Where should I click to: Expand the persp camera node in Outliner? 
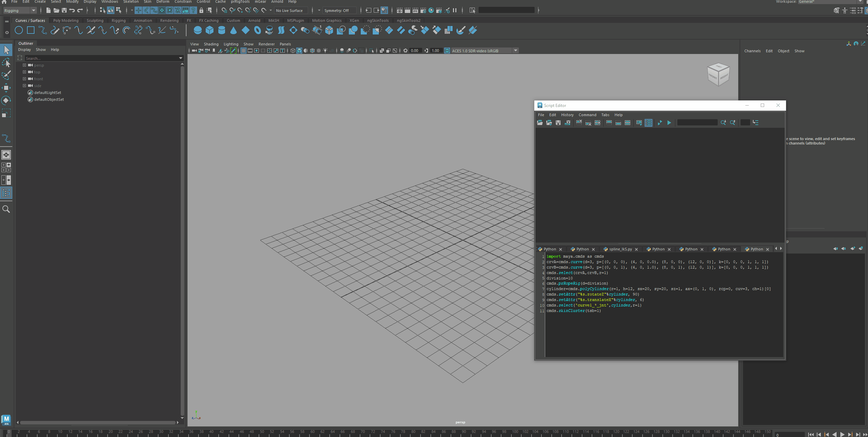click(x=25, y=65)
